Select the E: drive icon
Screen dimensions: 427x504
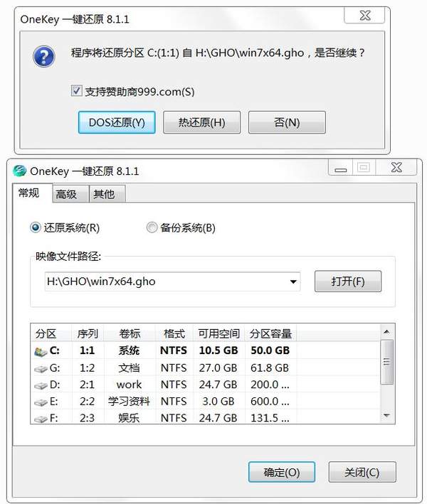click(41, 402)
